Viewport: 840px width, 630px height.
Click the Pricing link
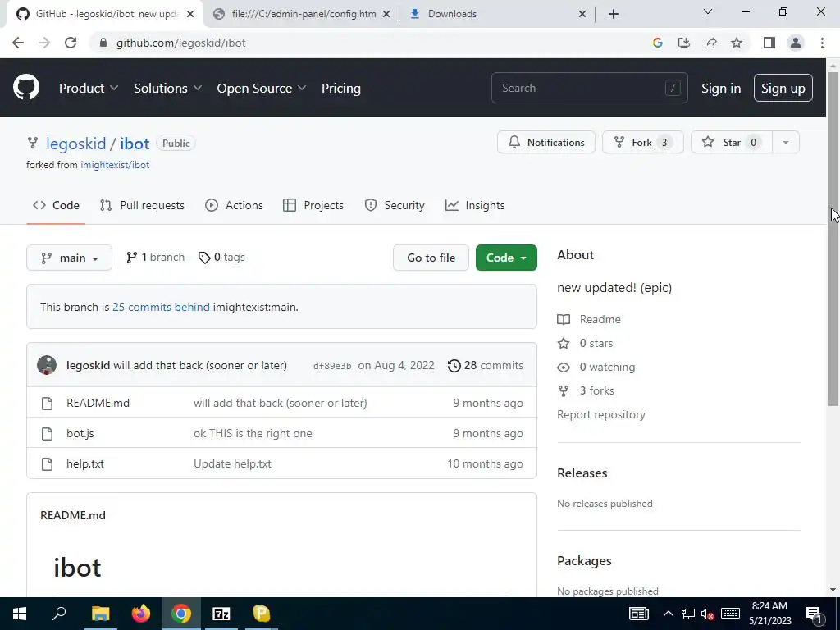[341, 89]
